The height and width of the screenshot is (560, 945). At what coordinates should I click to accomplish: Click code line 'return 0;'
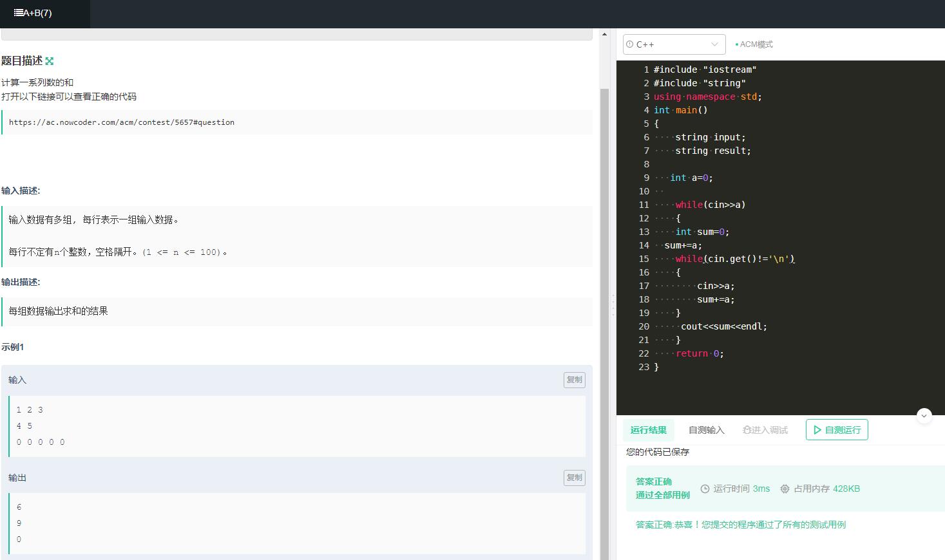pyautogui.click(x=700, y=353)
